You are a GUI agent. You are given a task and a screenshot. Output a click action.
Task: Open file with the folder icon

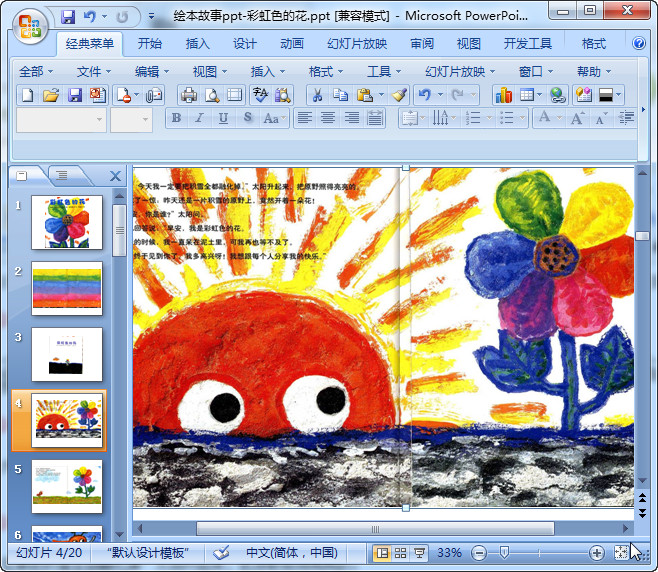coord(51,95)
